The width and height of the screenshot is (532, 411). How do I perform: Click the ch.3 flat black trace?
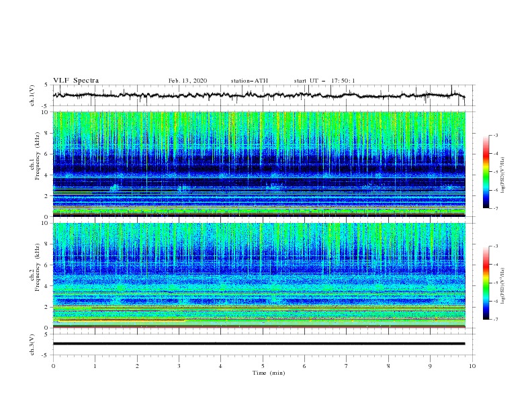coord(259,344)
